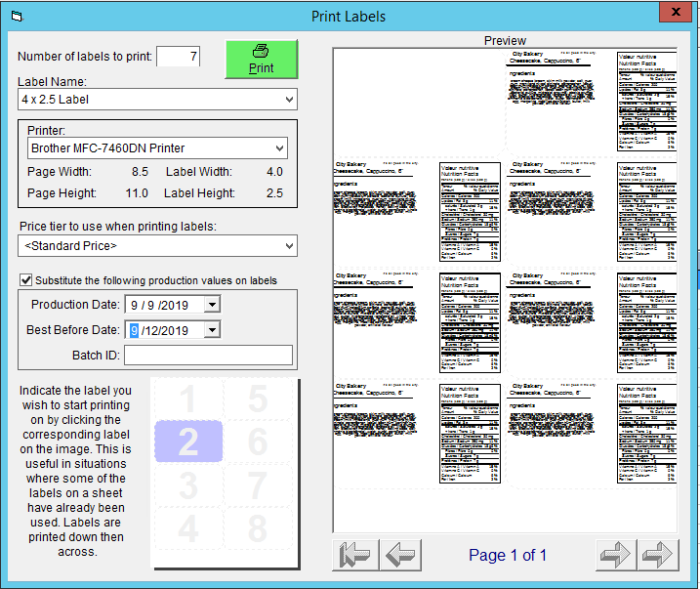The height and width of the screenshot is (589, 700).
Task: Click the Label Height value 2.5
Action: click(274, 192)
